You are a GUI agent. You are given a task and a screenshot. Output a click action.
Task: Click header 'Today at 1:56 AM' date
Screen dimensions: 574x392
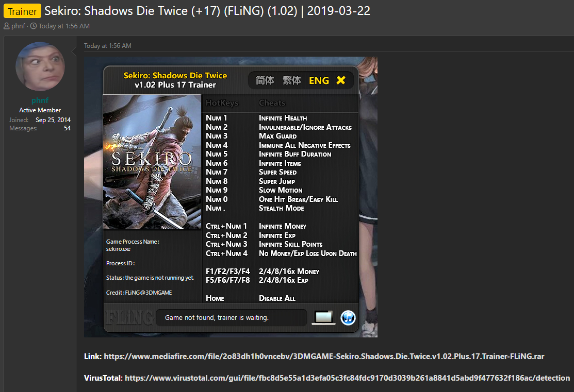pyautogui.click(x=64, y=26)
